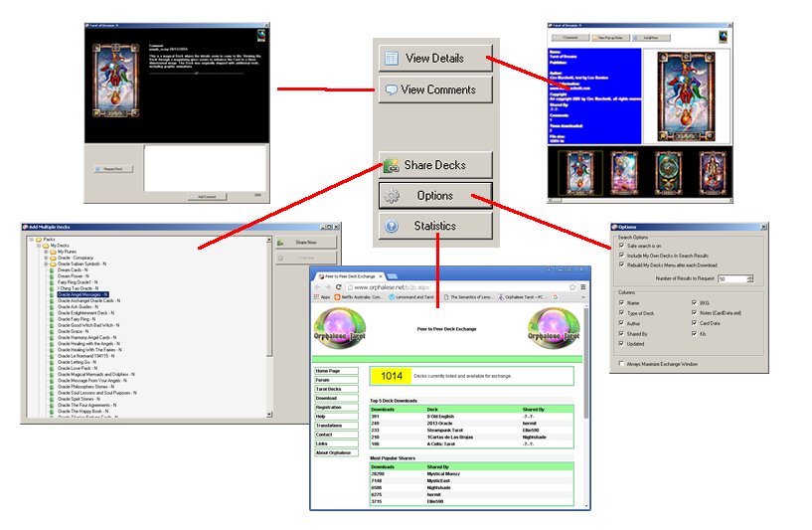The width and height of the screenshot is (812, 530).
Task: Select Fairy Ring Oracle1 - N deck
Action: tap(78, 282)
